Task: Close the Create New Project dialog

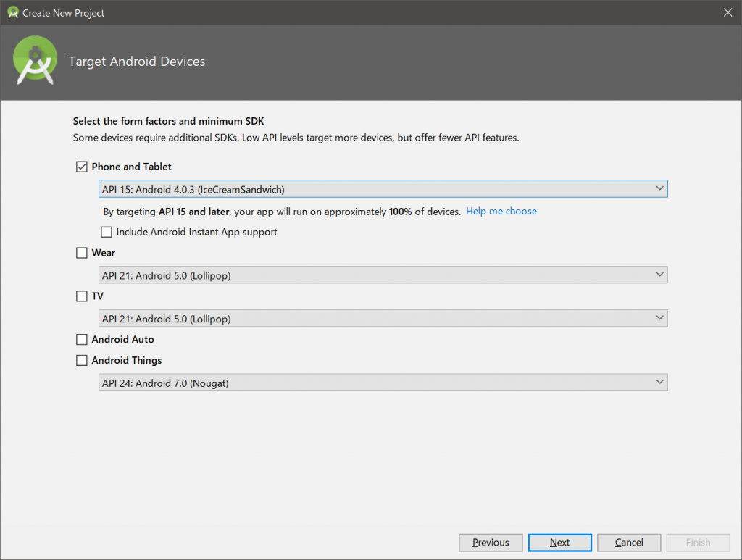Action: [728, 12]
